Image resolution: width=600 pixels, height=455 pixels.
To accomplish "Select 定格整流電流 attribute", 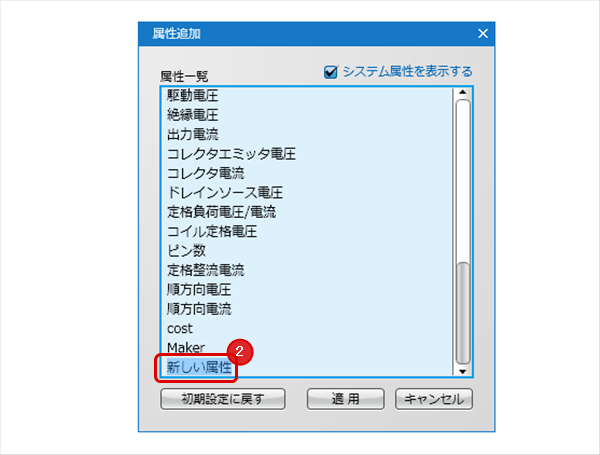I will coord(205,270).
